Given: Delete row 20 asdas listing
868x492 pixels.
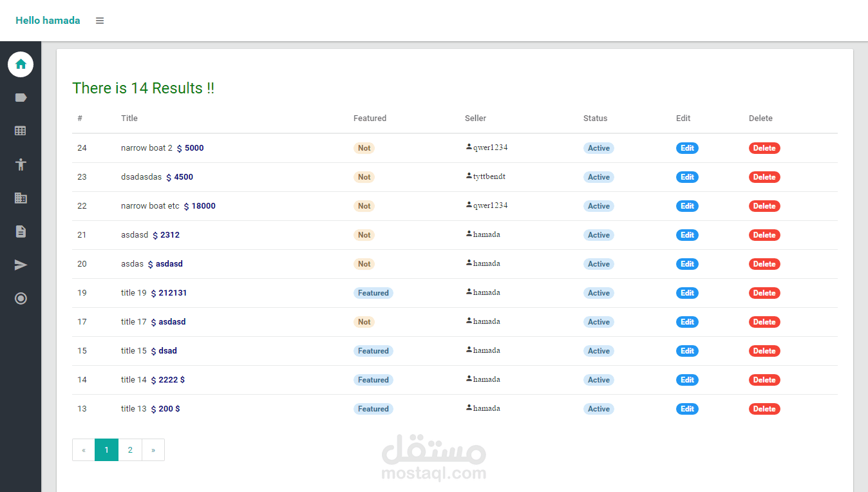Looking at the screenshot, I should (764, 264).
